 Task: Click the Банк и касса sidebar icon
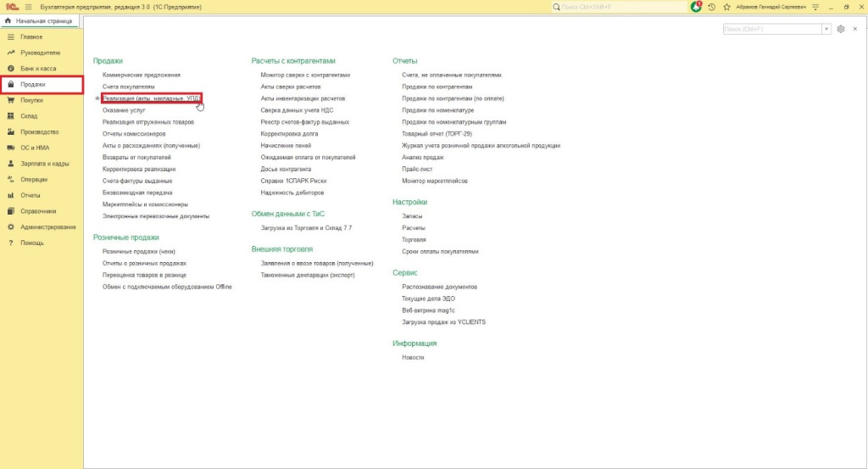(x=10, y=69)
